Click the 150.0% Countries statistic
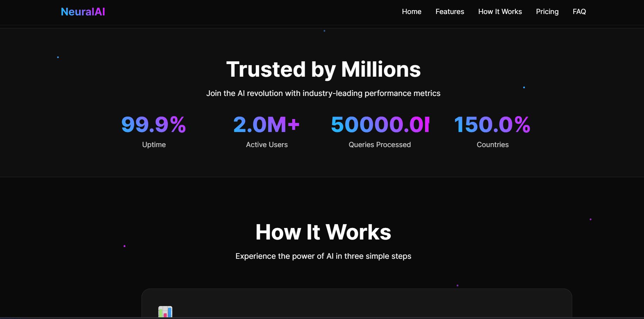 point(492,124)
